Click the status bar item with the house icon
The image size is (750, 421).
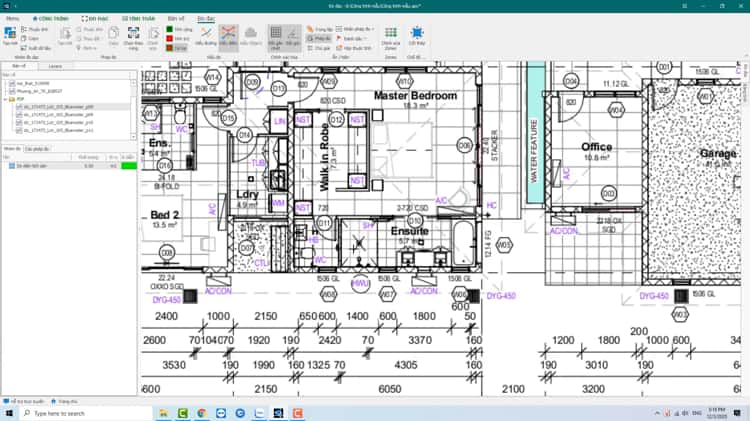tap(64, 401)
